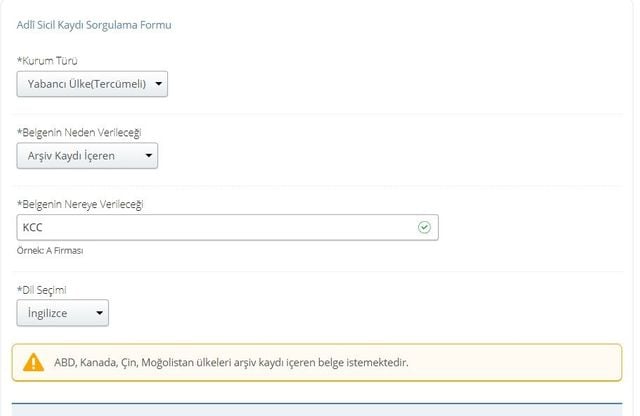Open the Belgenin Neden Verileceği dropdown
Image resolution: width=640 pixels, height=416 pixels.
[87, 156]
